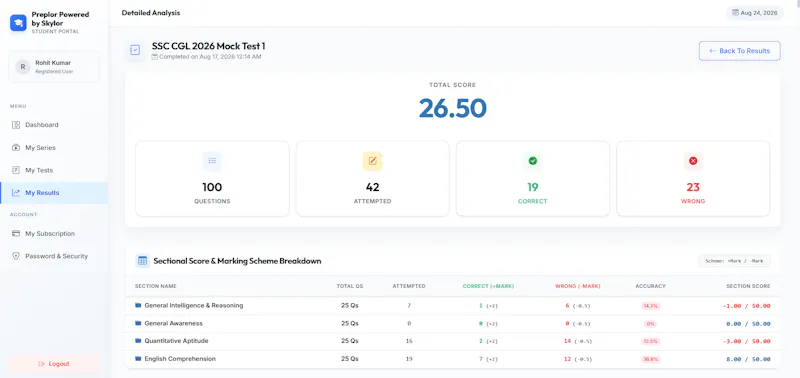Click folder icon for General Awareness
Viewport: 800px width, 378px height.
pyautogui.click(x=138, y=323)
